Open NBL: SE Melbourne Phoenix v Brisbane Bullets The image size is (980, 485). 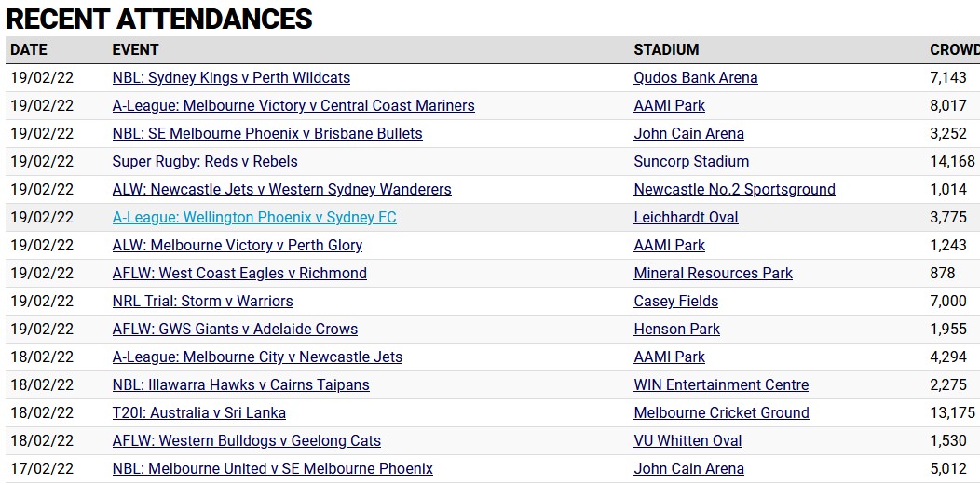tap(267, 133)
